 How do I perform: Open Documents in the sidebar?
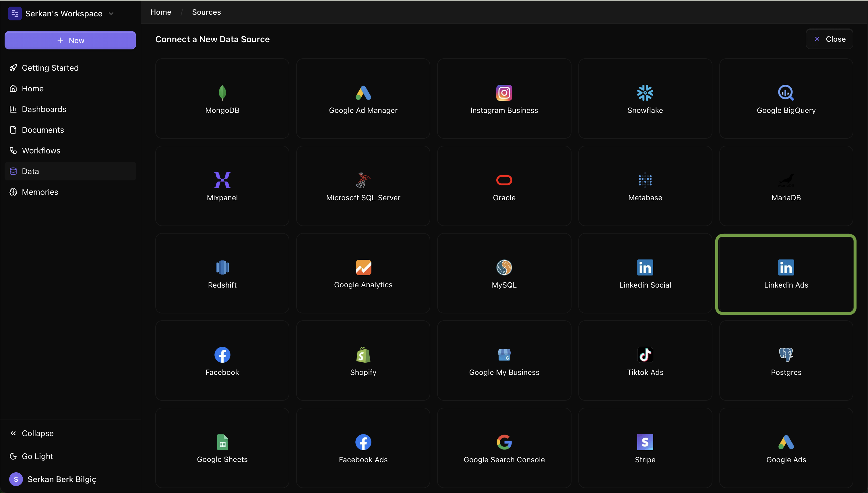coord(70,130)
